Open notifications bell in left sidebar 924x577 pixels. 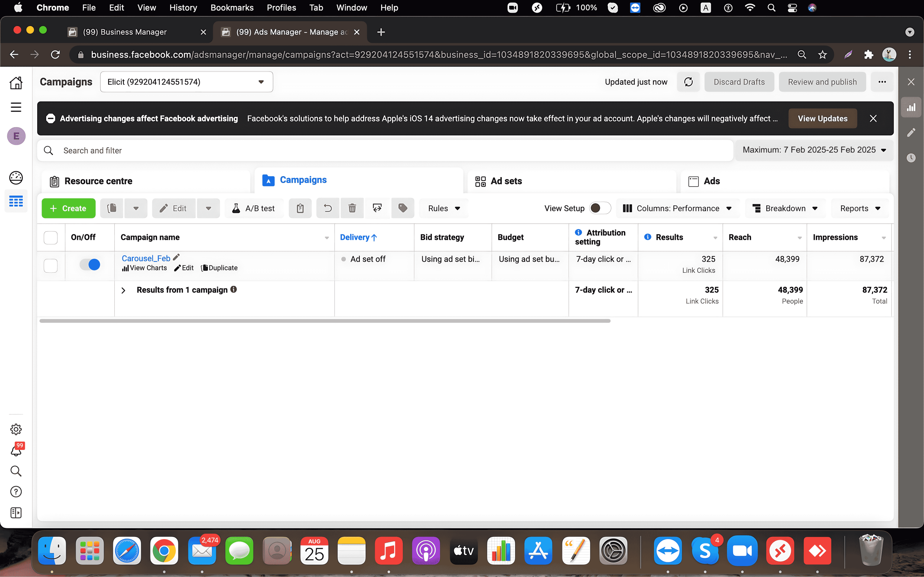[x=16, y=451]
